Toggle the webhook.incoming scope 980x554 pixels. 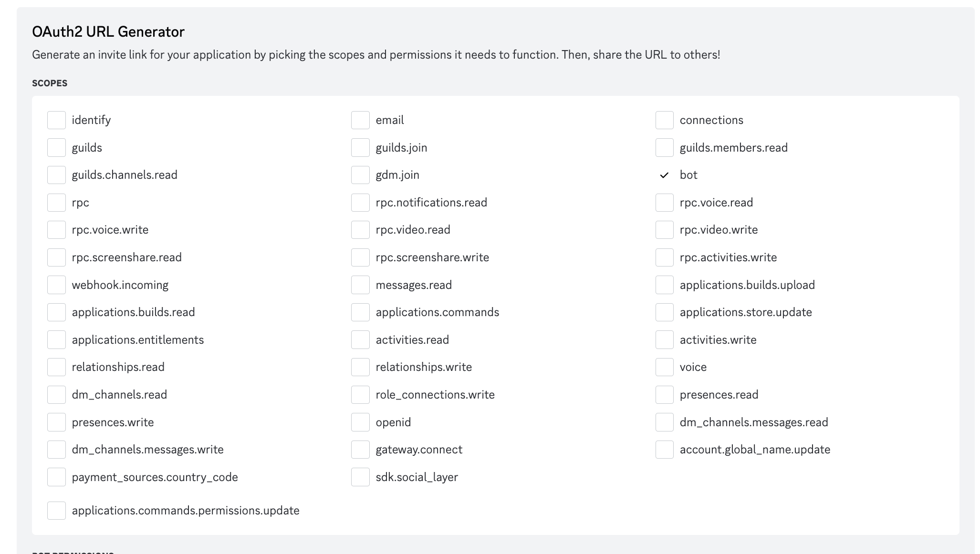click(x=56, y=285)
